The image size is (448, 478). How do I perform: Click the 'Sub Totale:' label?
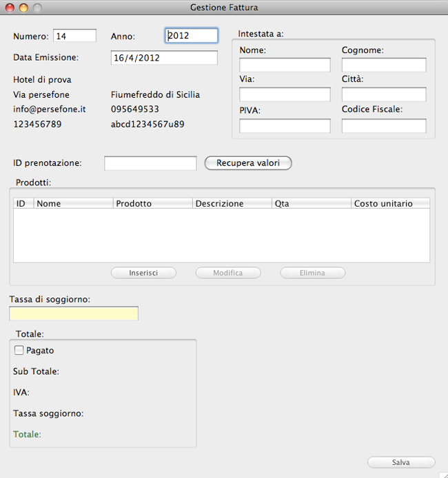(x=36, y=371)
